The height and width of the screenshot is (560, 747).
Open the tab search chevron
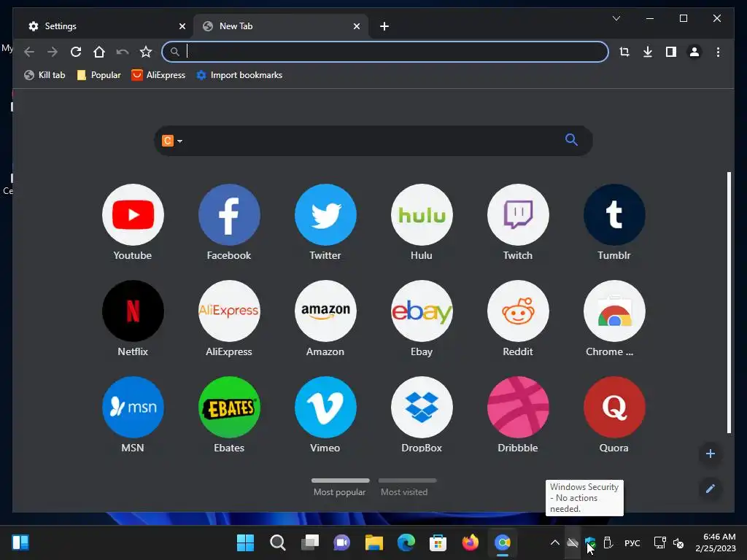[x=616, y=18]
